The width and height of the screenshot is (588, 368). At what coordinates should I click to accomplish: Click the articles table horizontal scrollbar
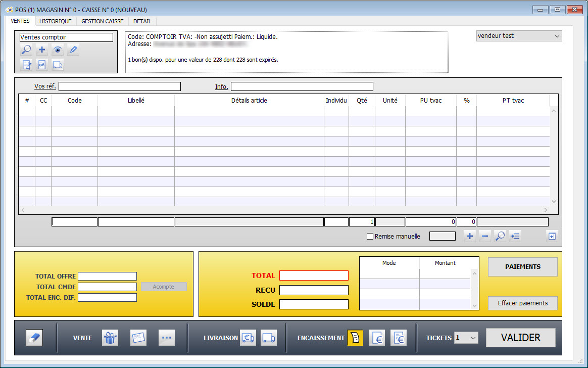284,210
